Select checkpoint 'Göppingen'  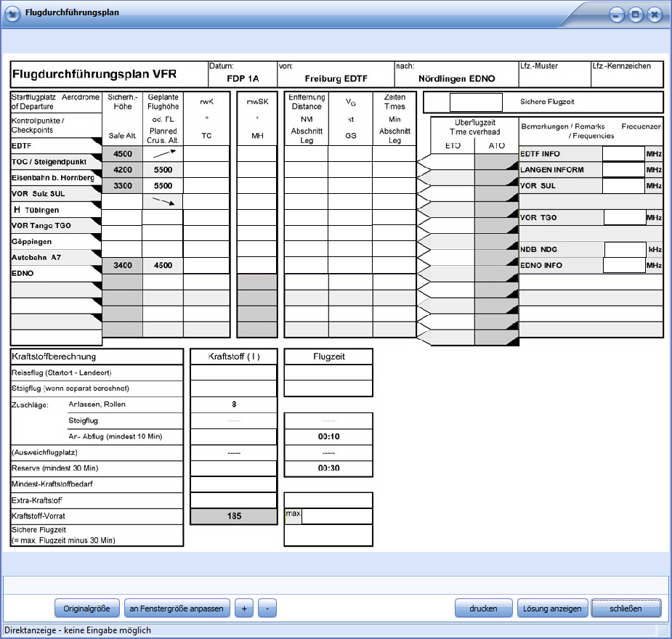pos(31,242)
